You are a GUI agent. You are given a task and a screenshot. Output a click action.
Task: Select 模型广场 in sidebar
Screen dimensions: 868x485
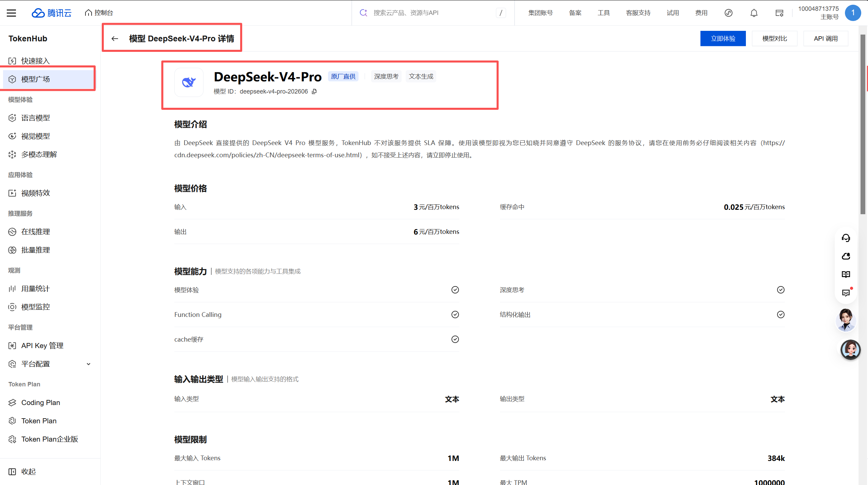[50, 79]
